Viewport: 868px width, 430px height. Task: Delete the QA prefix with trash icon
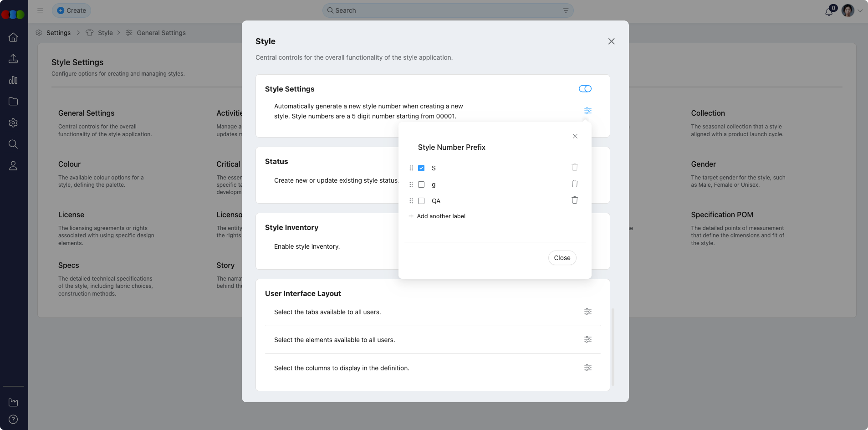(x=574, y=200)
